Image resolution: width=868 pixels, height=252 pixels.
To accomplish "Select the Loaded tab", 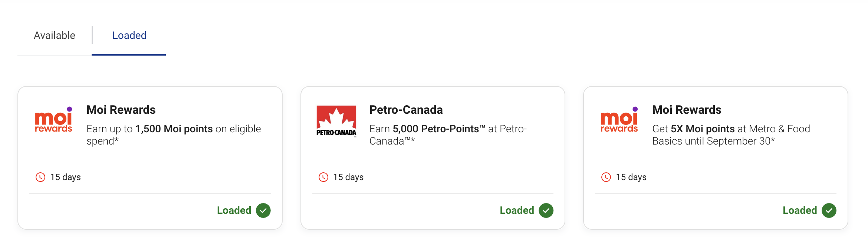I will pyautogui.click(x=129, y=35).
